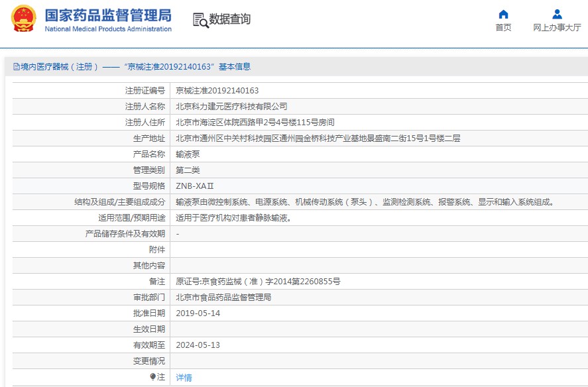Select model ZNB-XAⅡ value

pos(195,186)
